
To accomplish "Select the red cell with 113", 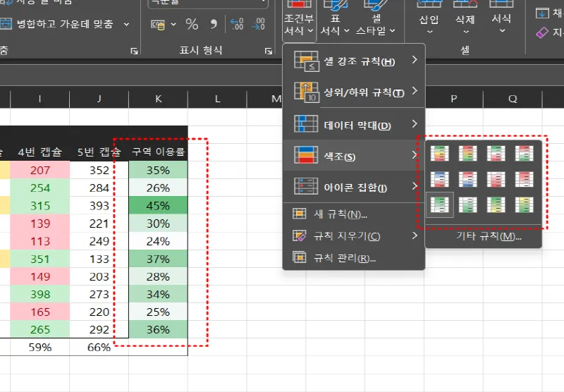I will click(x=40, y=241).
